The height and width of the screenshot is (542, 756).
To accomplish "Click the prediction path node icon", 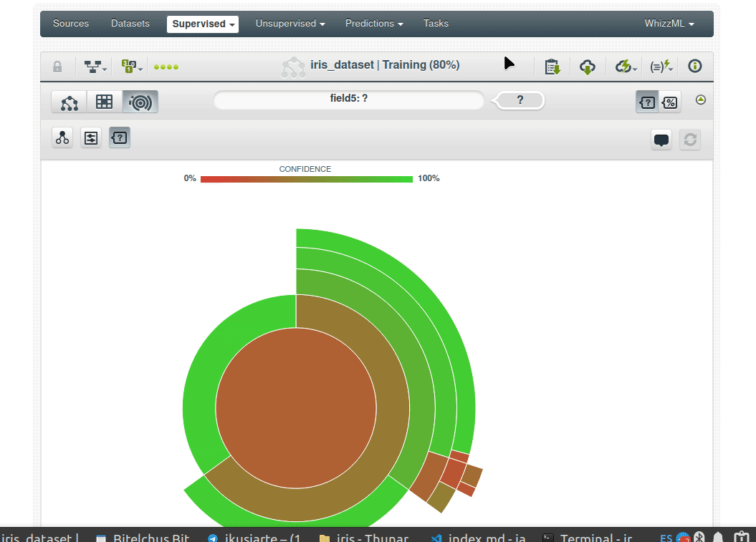I will [63, 137].
